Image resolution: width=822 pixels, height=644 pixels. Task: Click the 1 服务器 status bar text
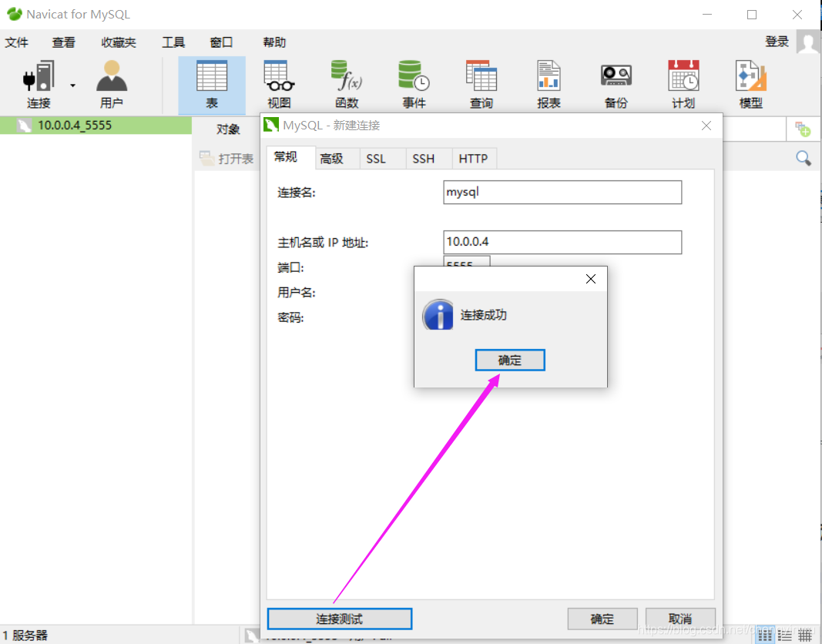pos(25,636)
